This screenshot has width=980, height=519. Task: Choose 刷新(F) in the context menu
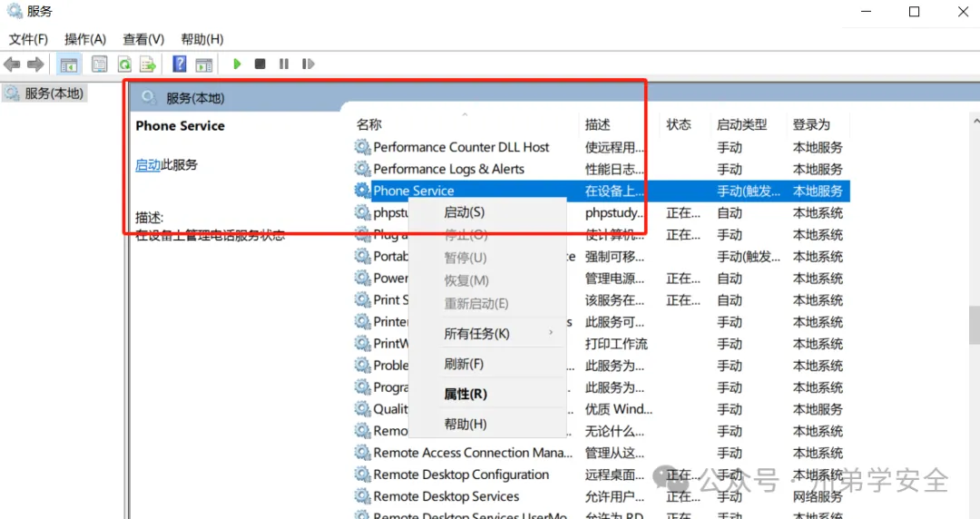click(x=487, y=364)
